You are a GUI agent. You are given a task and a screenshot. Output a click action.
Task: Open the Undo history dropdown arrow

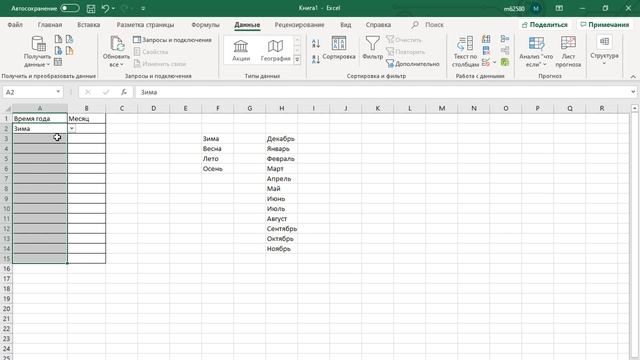tap(113, 8)
